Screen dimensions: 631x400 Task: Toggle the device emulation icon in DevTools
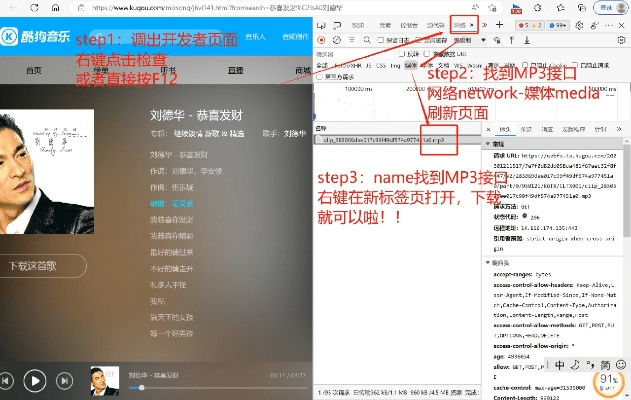pos(337,25)
